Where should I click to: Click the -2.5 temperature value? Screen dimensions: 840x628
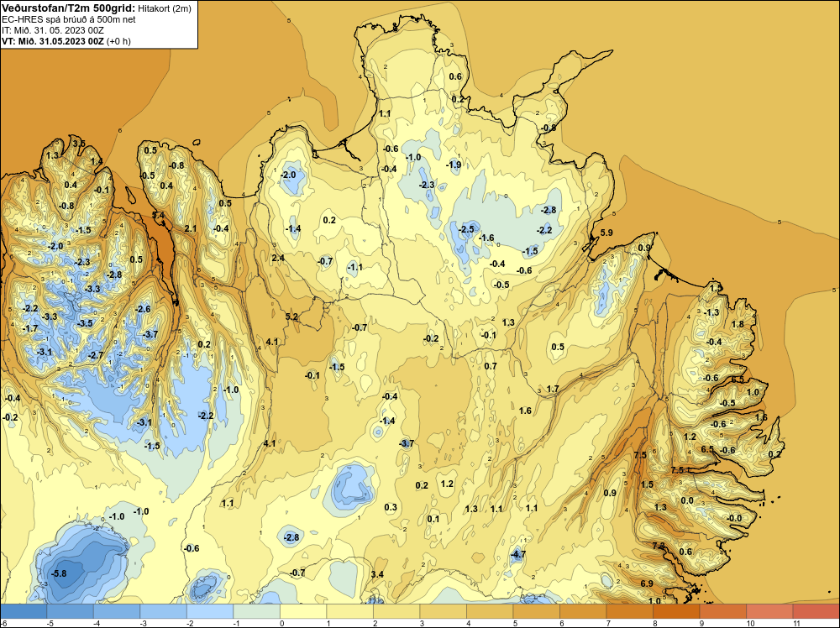coord(466,229)
